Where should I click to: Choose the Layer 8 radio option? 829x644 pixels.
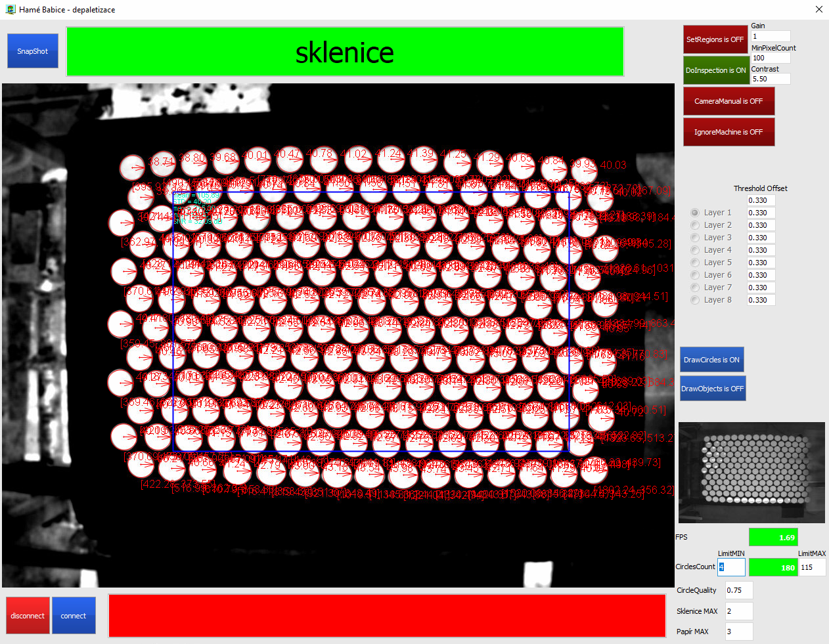tap(695, 300)
